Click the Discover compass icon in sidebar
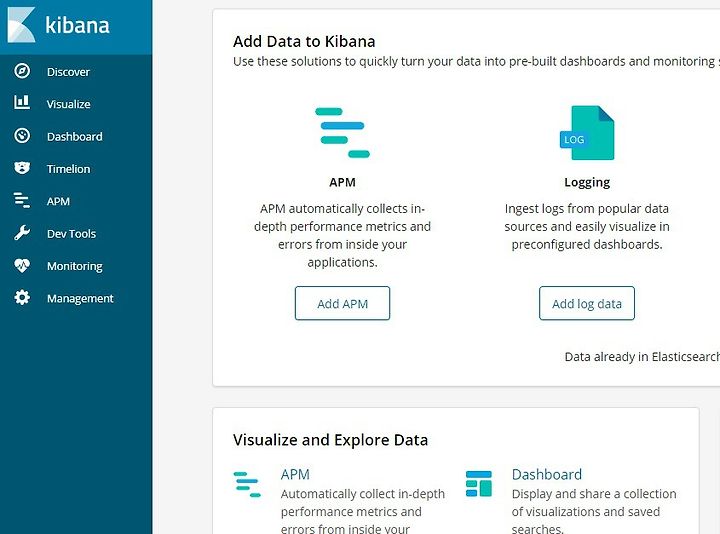This screenshot has height=534, width=720. (x=22, y=71)
